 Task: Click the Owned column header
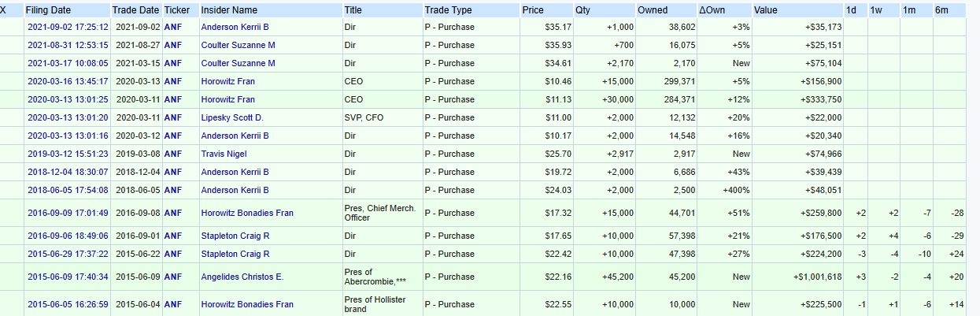653,10
